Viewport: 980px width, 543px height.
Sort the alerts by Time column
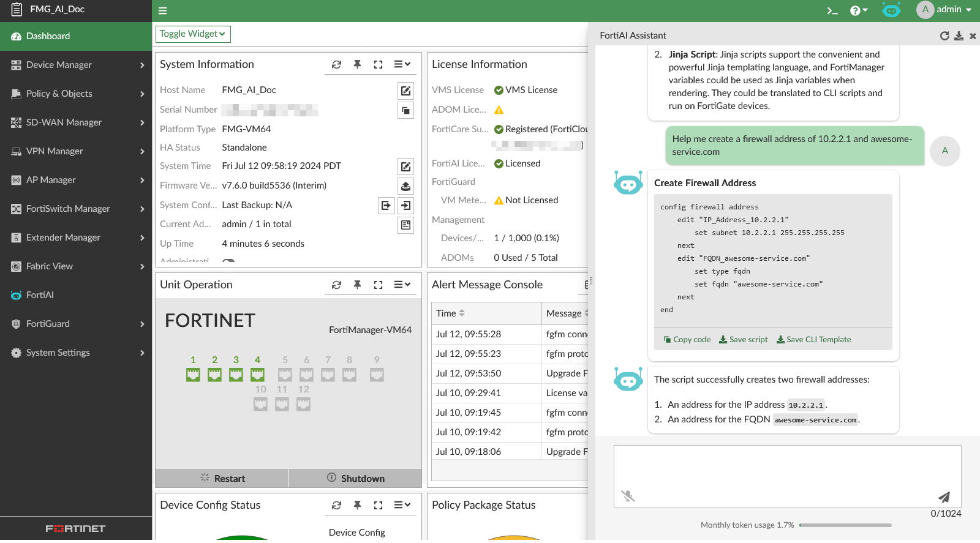click(462, 313)
